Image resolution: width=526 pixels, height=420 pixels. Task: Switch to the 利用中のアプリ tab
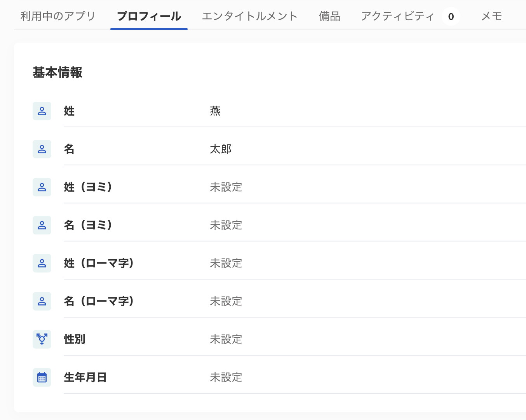pyautogui.click(x=58, y=16)
